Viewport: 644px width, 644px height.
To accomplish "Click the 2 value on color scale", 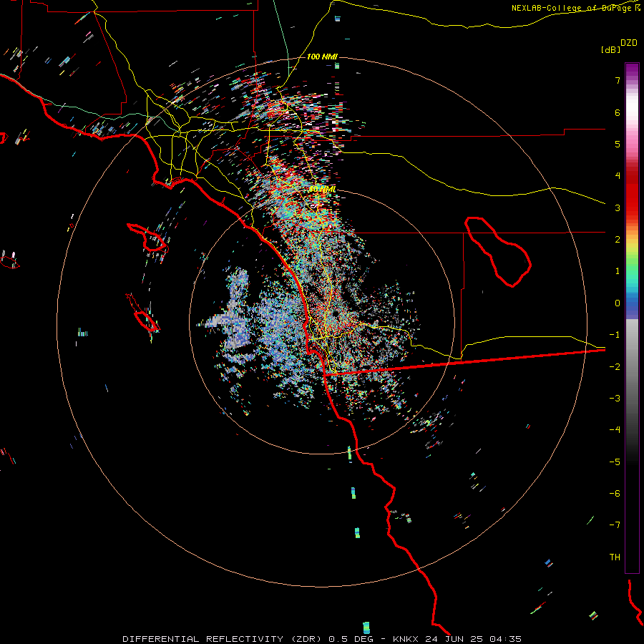I will 618,240.
